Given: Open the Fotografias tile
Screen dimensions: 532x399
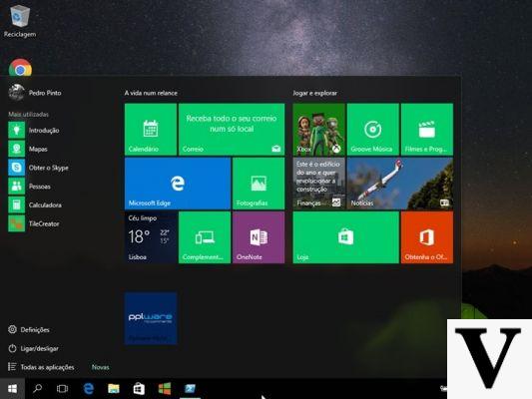Looking at the screenshot, I should [259, 184].
